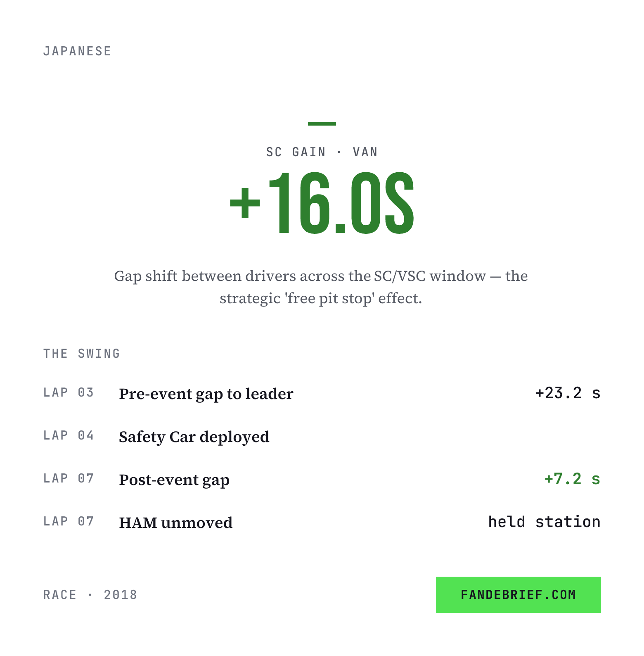Select the LAP 03 row label
This screenshot has height=656, width=644.
[69, 392]
